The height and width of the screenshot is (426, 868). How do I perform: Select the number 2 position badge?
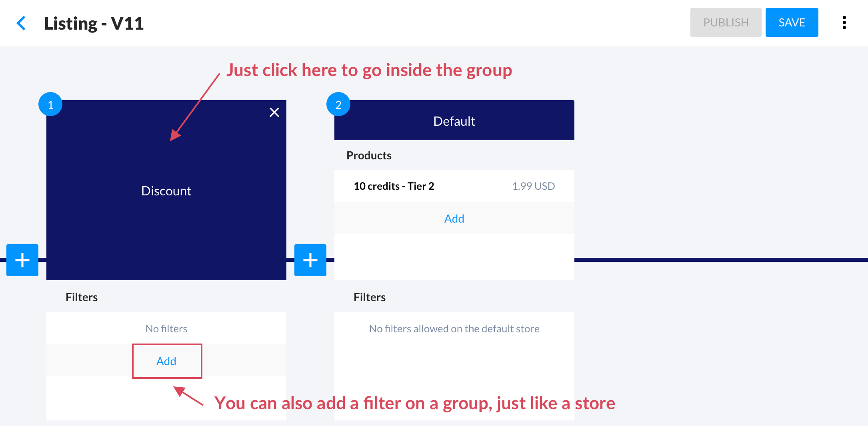click(338, 104)
